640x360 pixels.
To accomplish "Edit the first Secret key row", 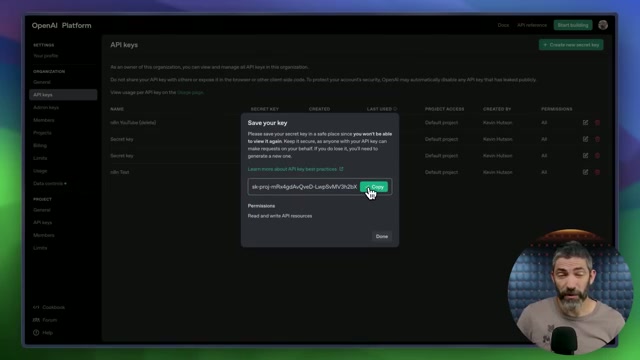I will (x=585, y=139).
